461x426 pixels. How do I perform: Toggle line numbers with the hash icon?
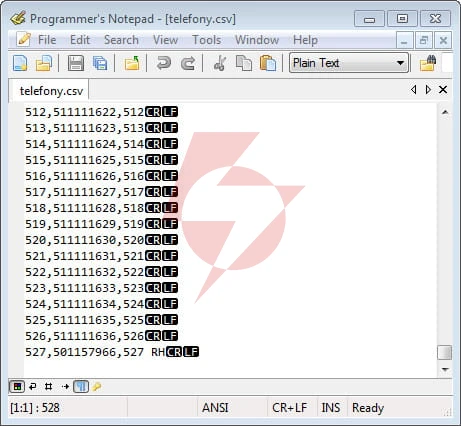pos(48,386)
